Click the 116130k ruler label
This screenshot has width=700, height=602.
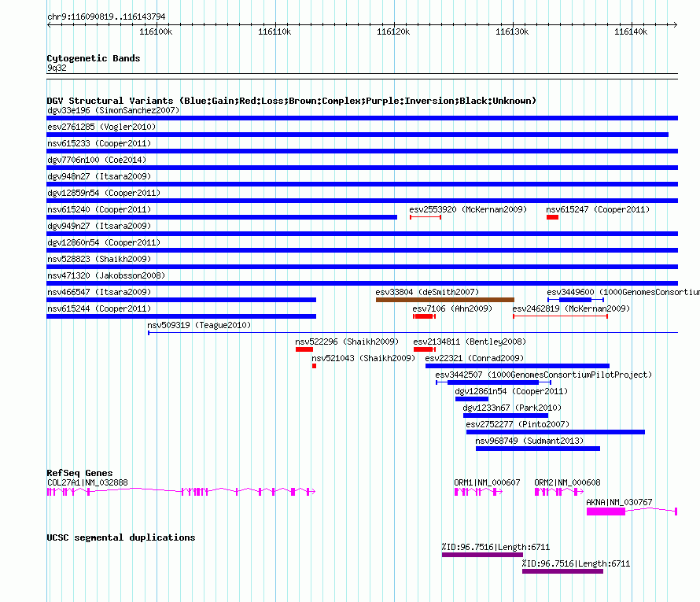[x=512, y=31]
